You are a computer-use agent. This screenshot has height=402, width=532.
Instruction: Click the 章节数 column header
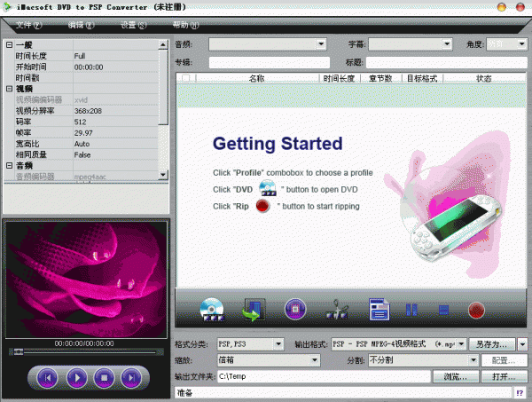coord(380,78)
